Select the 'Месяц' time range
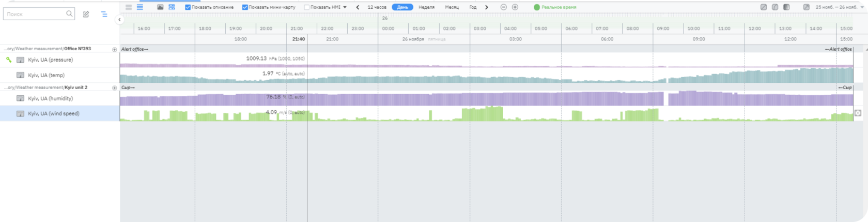 pos(452,7)
